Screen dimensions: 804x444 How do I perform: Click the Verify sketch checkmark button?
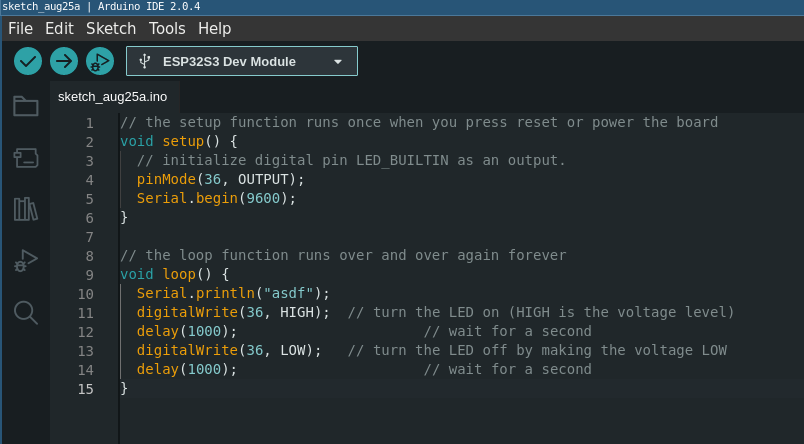(28, 61)
